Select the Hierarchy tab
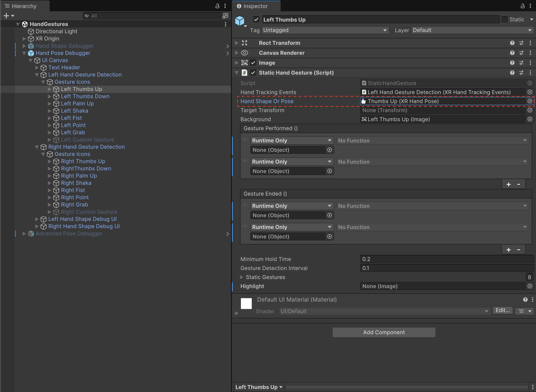This screenshot has height=392, width=536. 24,6
